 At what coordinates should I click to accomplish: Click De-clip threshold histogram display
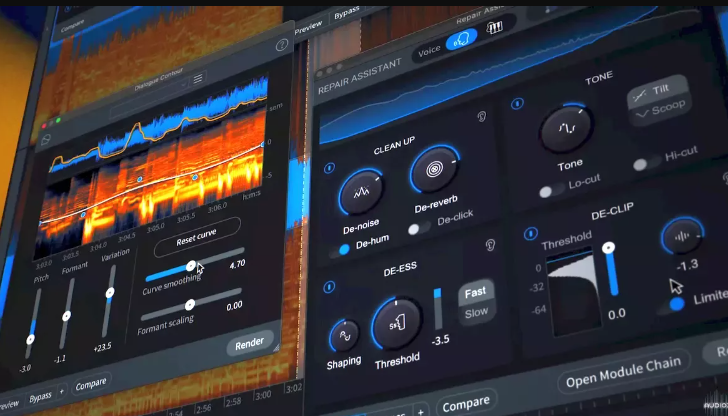[x=574, y=292]
